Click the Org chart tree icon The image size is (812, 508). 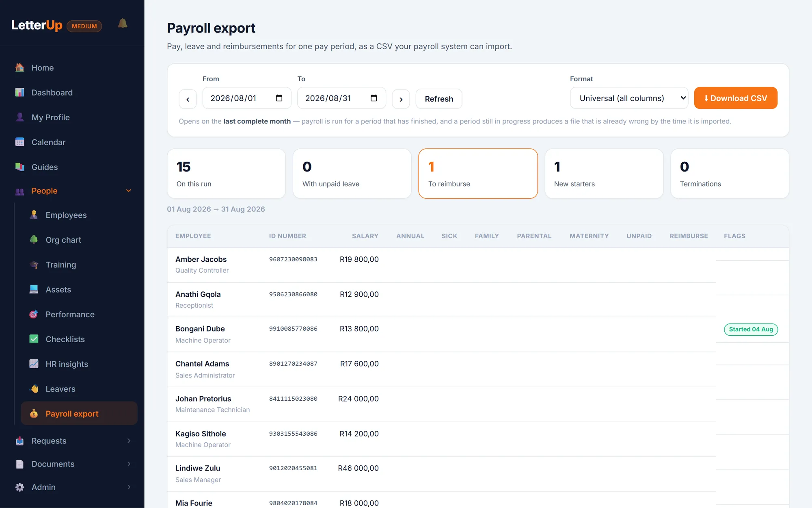pyautogui.click(x=34, y=239)
